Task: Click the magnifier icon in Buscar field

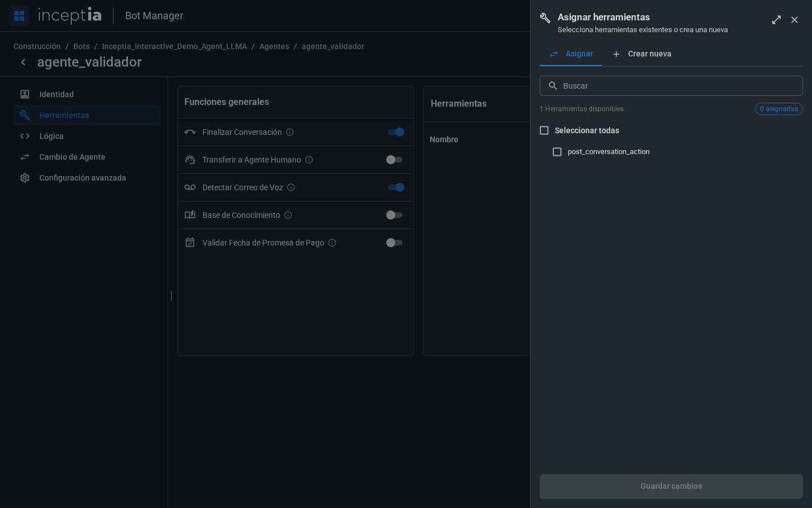Action: point(553,86)
